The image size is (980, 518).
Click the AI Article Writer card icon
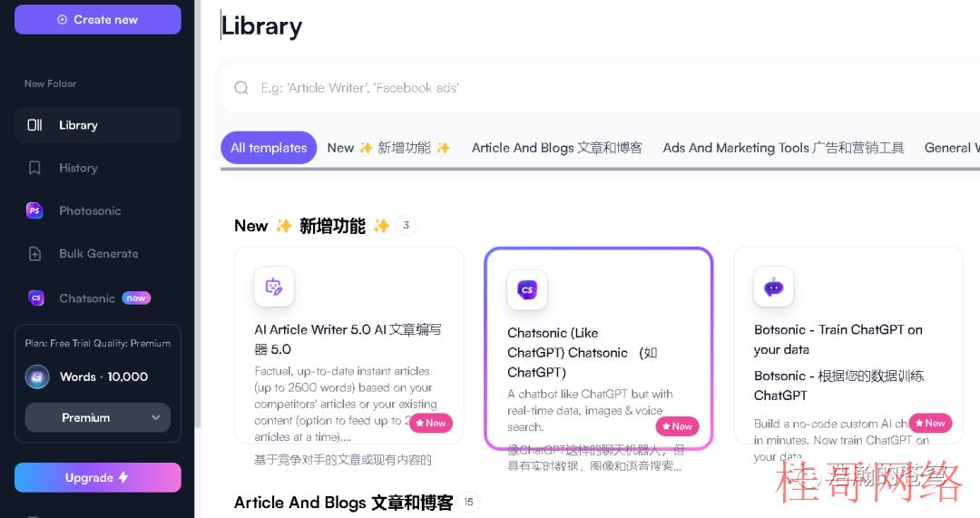pyautogui.click(x=274, y=287)
